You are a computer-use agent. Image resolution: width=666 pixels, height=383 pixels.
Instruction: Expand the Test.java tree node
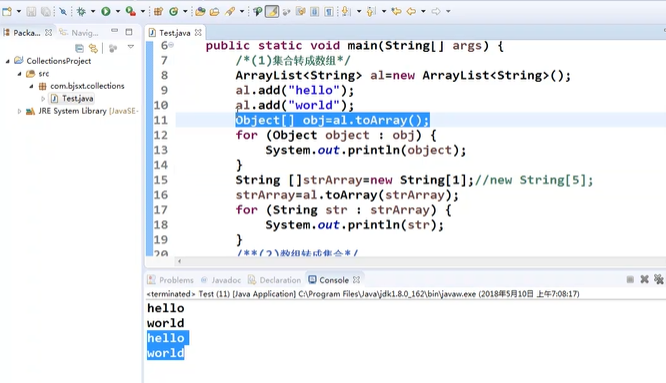click(43, 99)
